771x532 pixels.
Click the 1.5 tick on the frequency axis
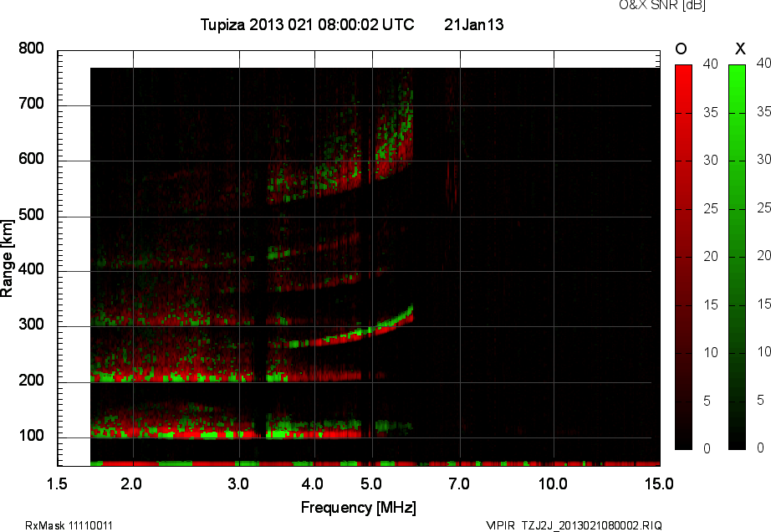pos(57,483)
